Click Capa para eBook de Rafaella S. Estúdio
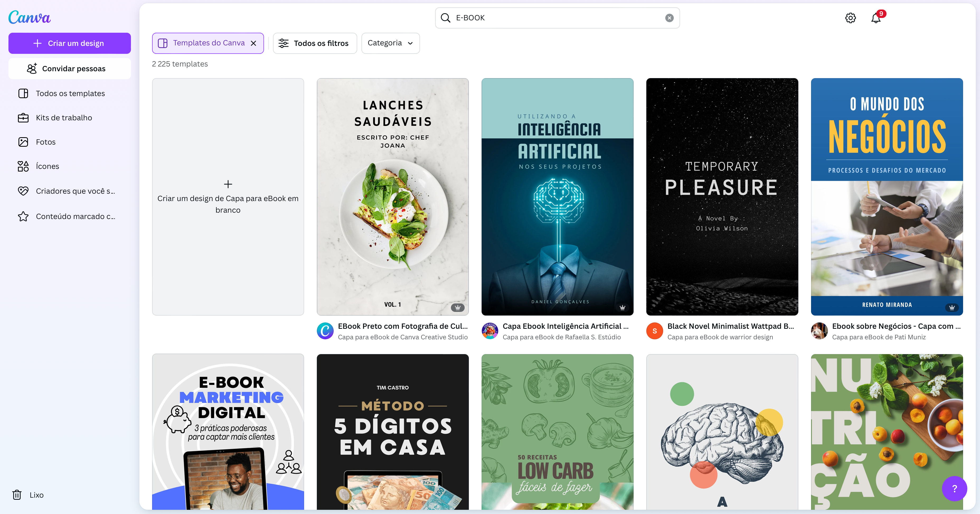Viewport: 980px width, 514px height. pos(562,337)
